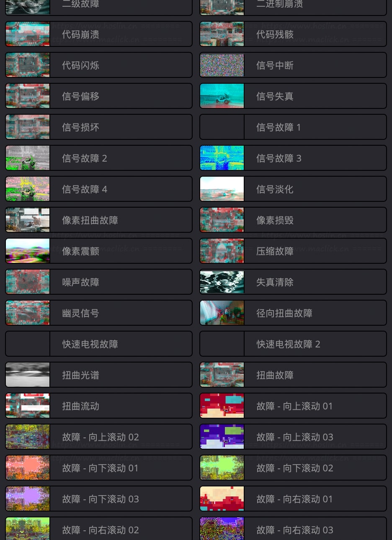392x540 pixels.
Task: Click the 信号故障 4 label
Action: [85, 189]
